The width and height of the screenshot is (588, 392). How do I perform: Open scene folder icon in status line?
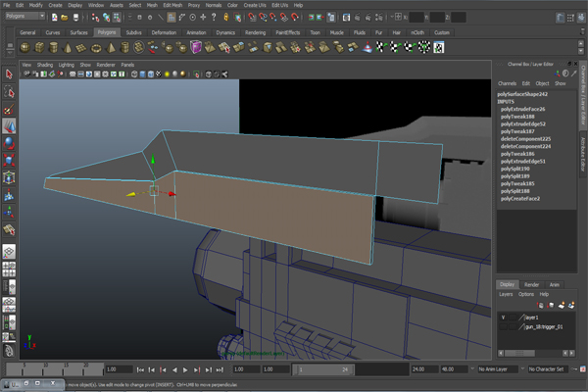[65, 18]
